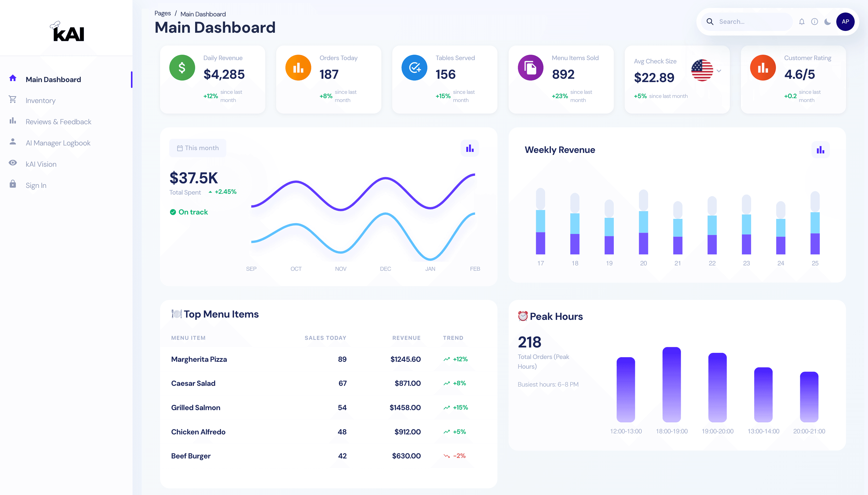Screen dimensions: 868x495
Task: Toggle dark mode moon icon
Action: 827,22
